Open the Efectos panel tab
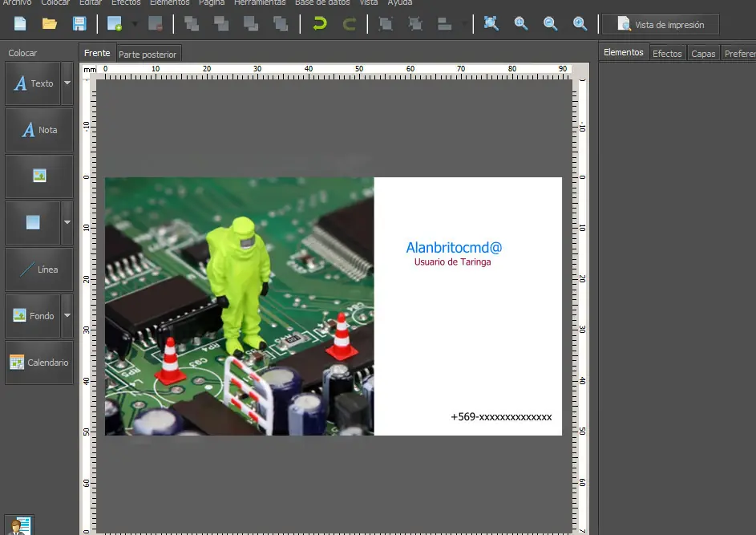This screenshot has width=756, height=535. [667, 54]
